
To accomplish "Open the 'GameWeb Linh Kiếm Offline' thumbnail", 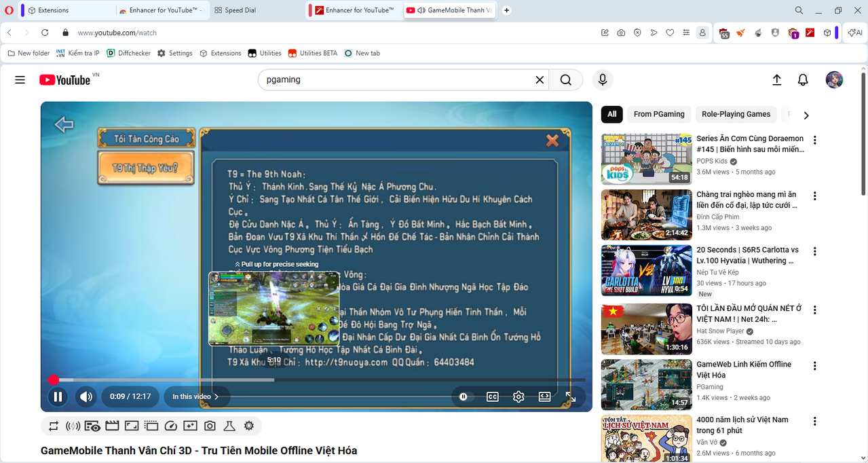I will [647, 384].
